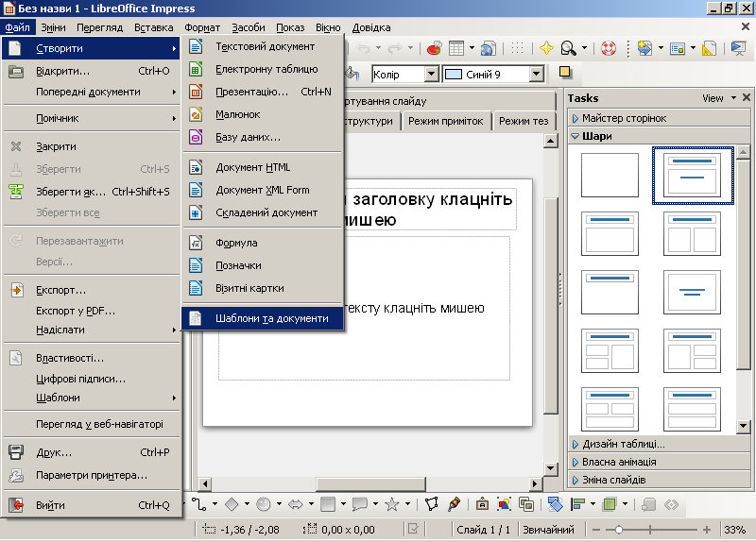
Task: Select Презентацію… from Створити submenu
Action: [264, 92]
